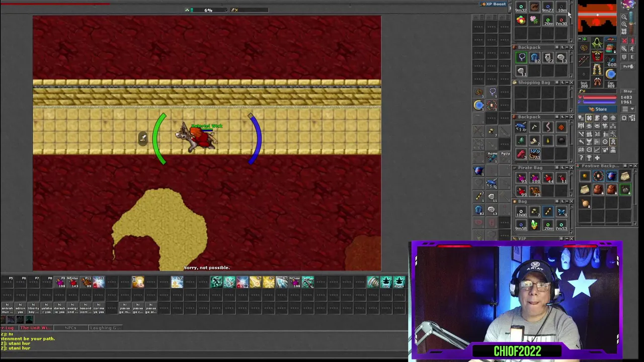Select the walking-figure balanced fight mode

point(632,41)
